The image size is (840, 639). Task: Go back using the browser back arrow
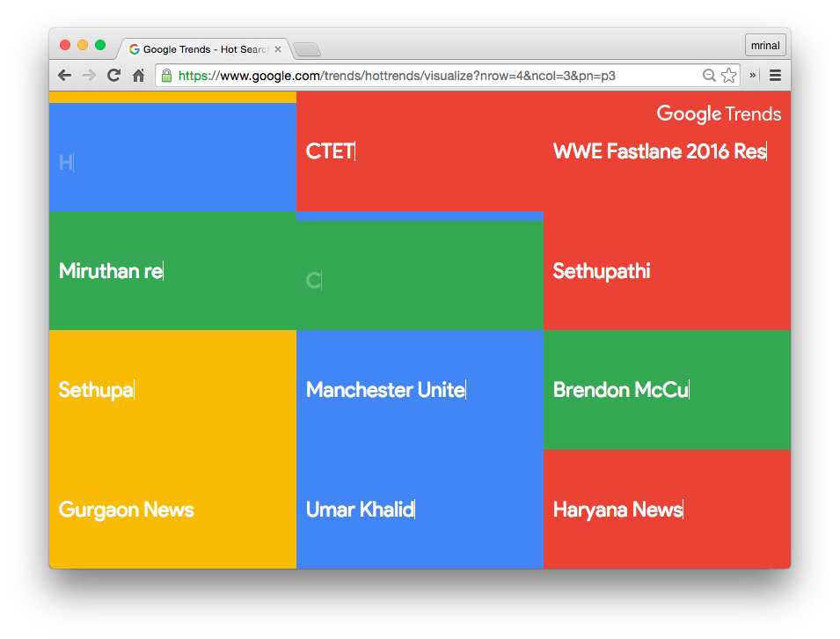(x=65, y=76)
